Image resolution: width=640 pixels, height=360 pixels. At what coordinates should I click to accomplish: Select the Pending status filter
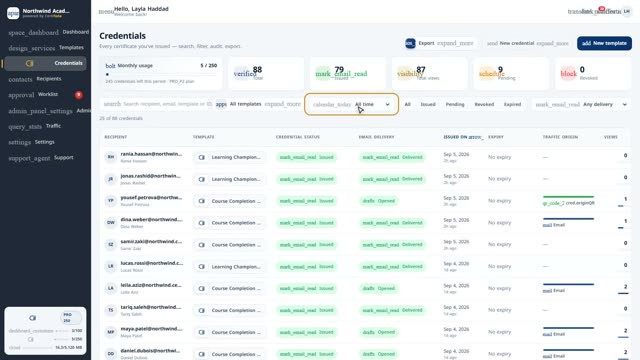pyautogui.click(x=455, y=104)
